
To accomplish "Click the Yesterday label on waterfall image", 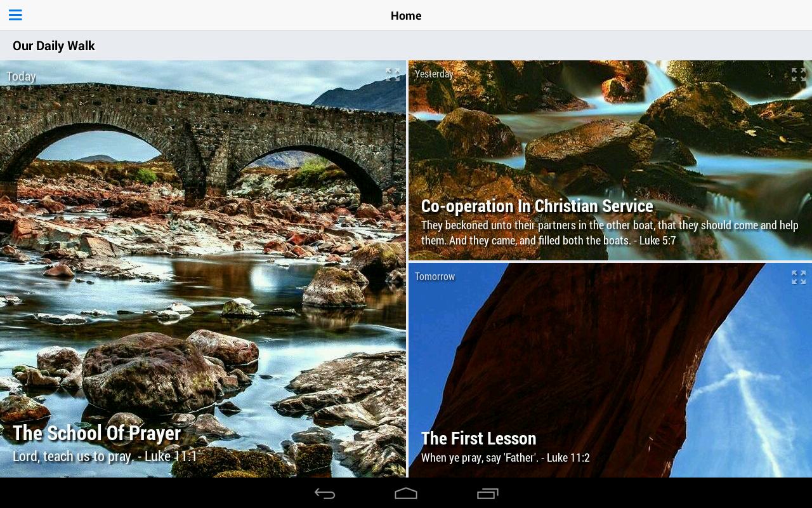I will [434, 74].
